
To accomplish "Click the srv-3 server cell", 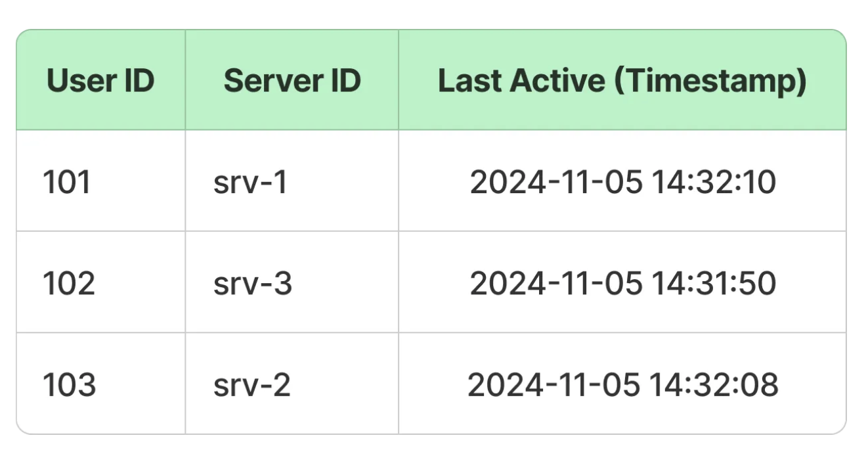I will [252, 283].
